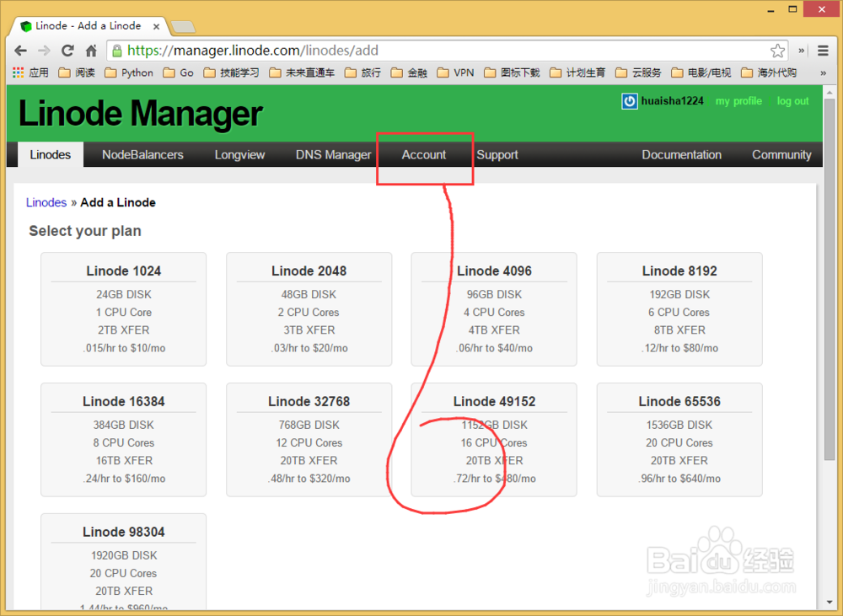This screenshot has width=843, height=616.
Task: Open the 电影/电视 bookmark folder
Action: (701, 72)
